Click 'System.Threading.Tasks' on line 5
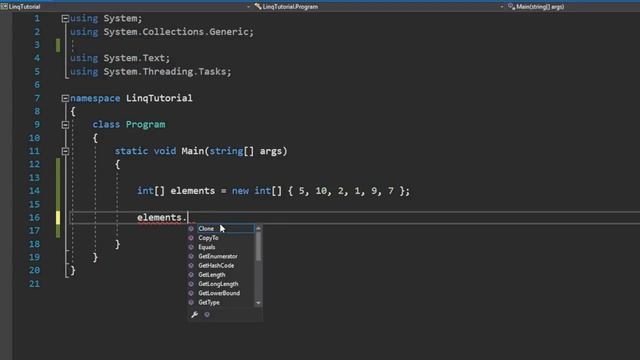 (165, 71)
